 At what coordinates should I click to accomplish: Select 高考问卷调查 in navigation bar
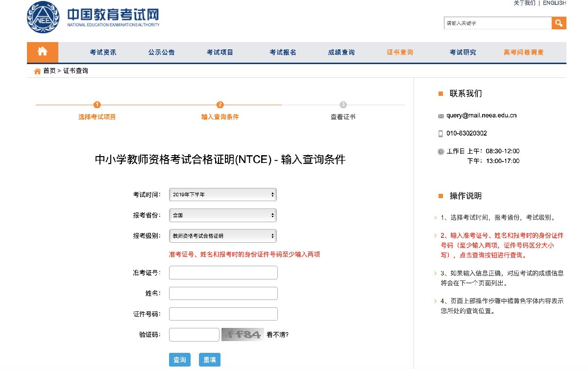coord(523,52)
